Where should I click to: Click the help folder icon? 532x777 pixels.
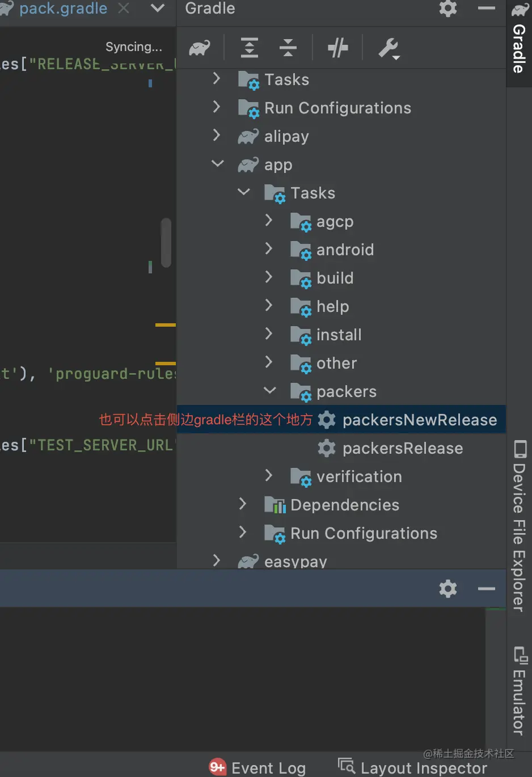click(x=301, y=307)
